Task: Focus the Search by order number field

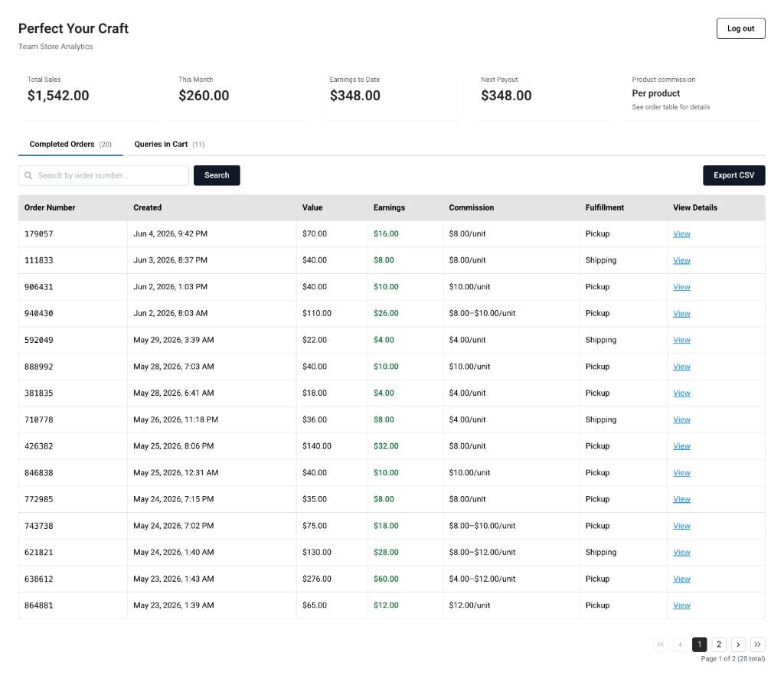Action: pos(103,175)
